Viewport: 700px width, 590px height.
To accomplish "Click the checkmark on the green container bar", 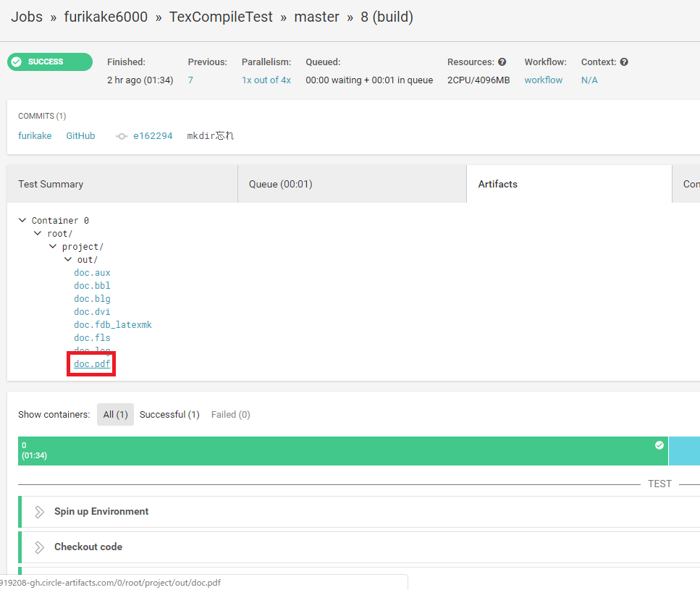I will pos(659,444).
